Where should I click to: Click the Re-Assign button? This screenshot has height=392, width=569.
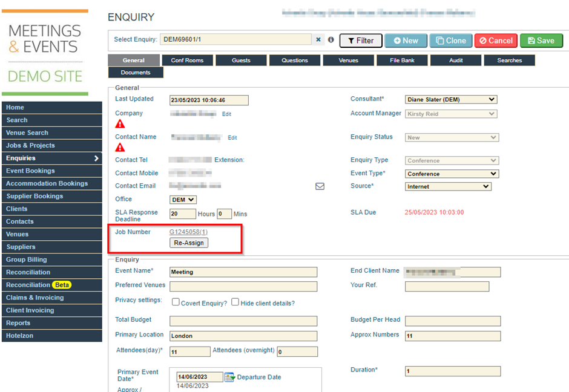(x=189, y=243)
